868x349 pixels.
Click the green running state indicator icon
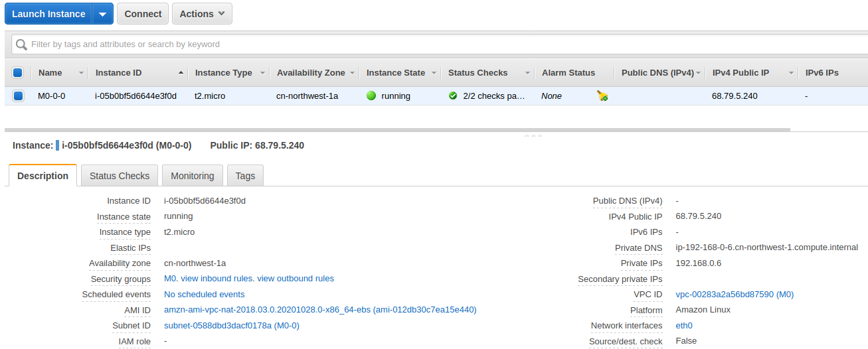371,96
